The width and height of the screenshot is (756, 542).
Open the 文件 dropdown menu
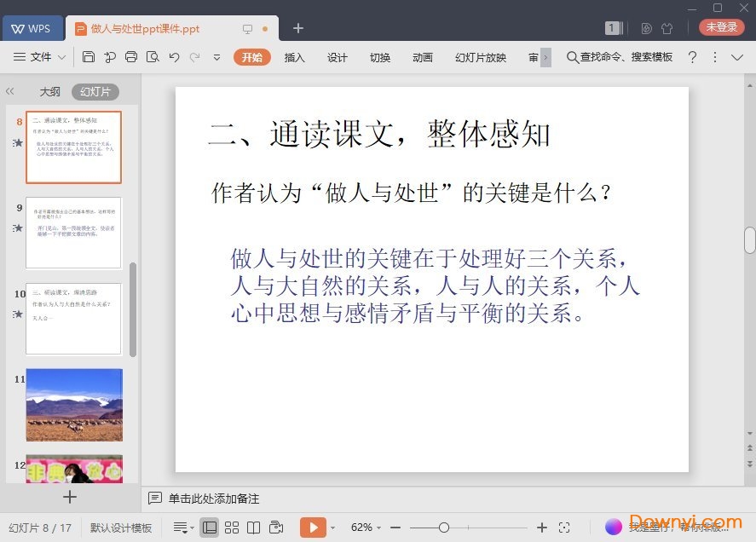pyautogui.click(x=40, y=57)
